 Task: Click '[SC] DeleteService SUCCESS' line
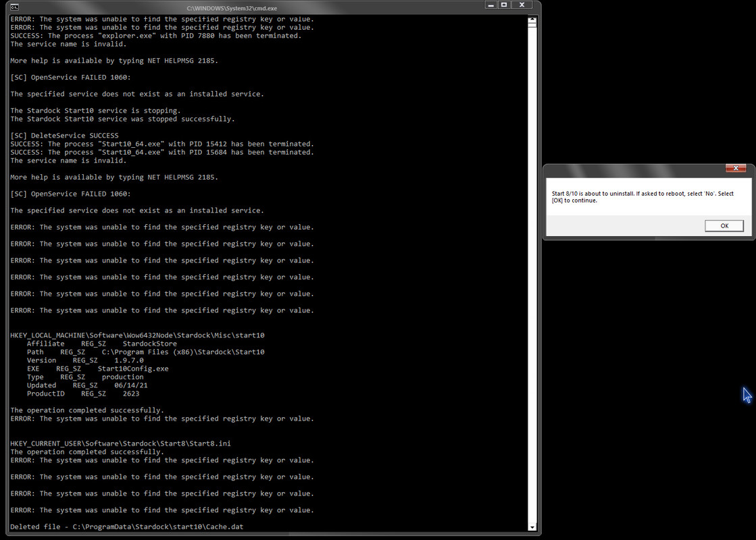click(x=64, y=136)
